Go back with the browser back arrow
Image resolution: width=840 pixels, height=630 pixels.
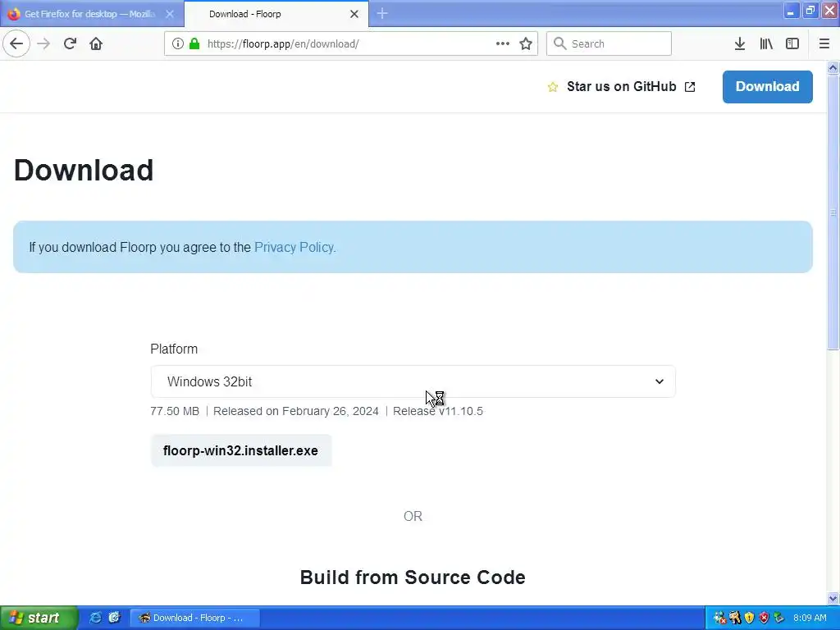(16, 43)
